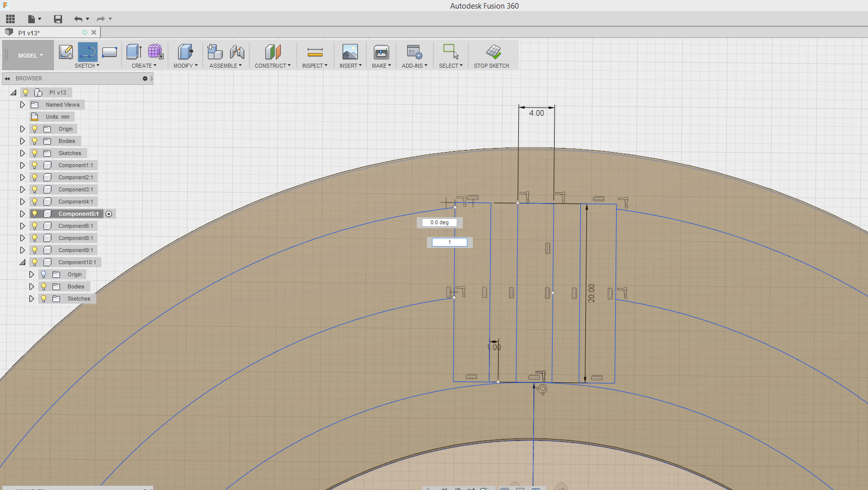This screenshot has width=868, height=490.
Task: Save the document with the floppy icon
Action: pyautogui.click(x=58, y=19)
